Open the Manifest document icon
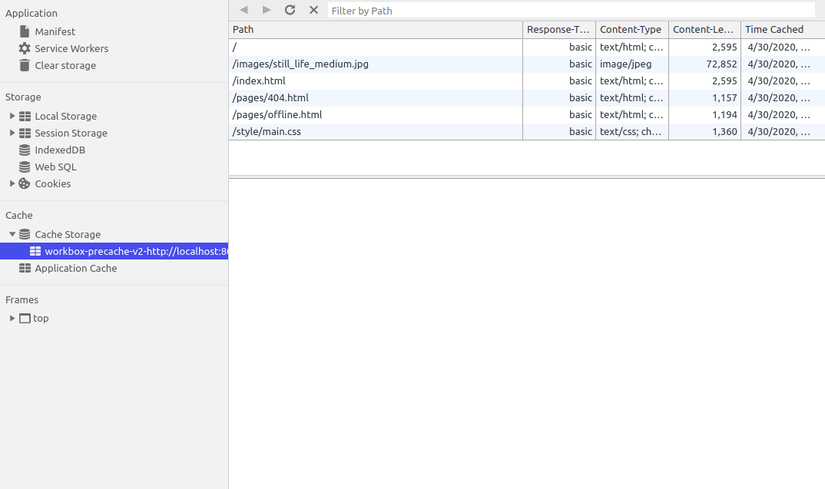 (x=24, y=32)
